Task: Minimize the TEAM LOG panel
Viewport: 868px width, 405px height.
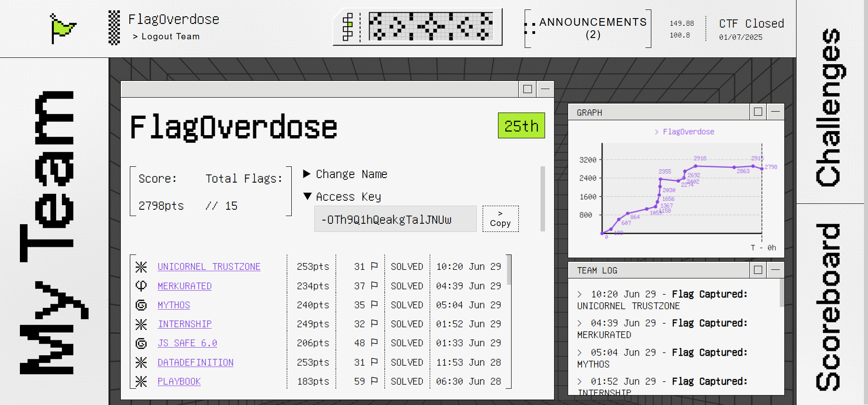Action: [775, 270]
